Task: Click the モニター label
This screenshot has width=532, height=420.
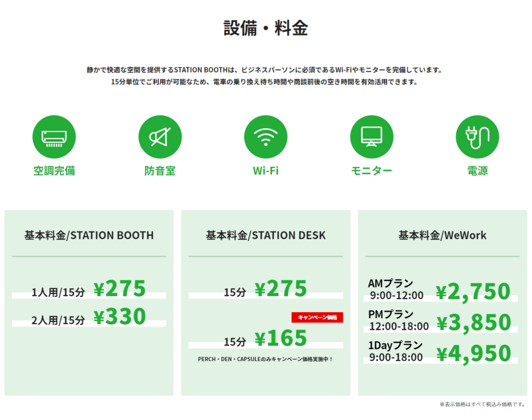Action: (x=371, y=170)
